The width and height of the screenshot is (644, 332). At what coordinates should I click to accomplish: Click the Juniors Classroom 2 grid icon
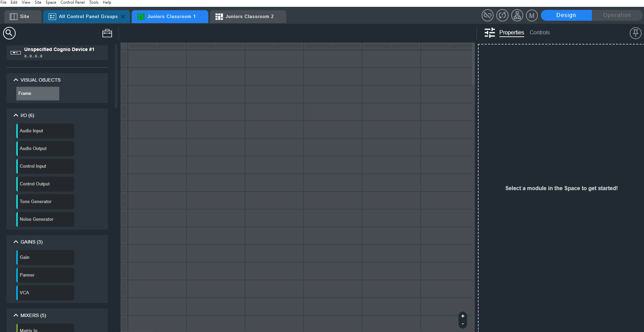(219, 17)
